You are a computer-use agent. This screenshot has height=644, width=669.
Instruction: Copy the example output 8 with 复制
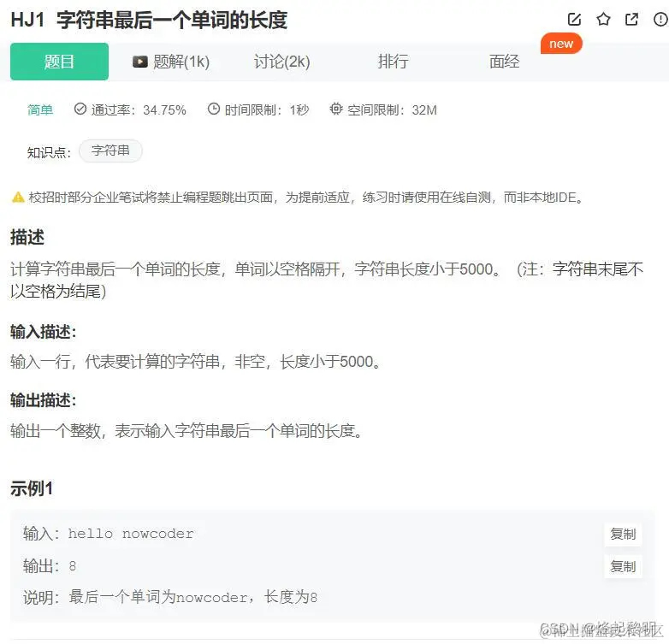623,566
